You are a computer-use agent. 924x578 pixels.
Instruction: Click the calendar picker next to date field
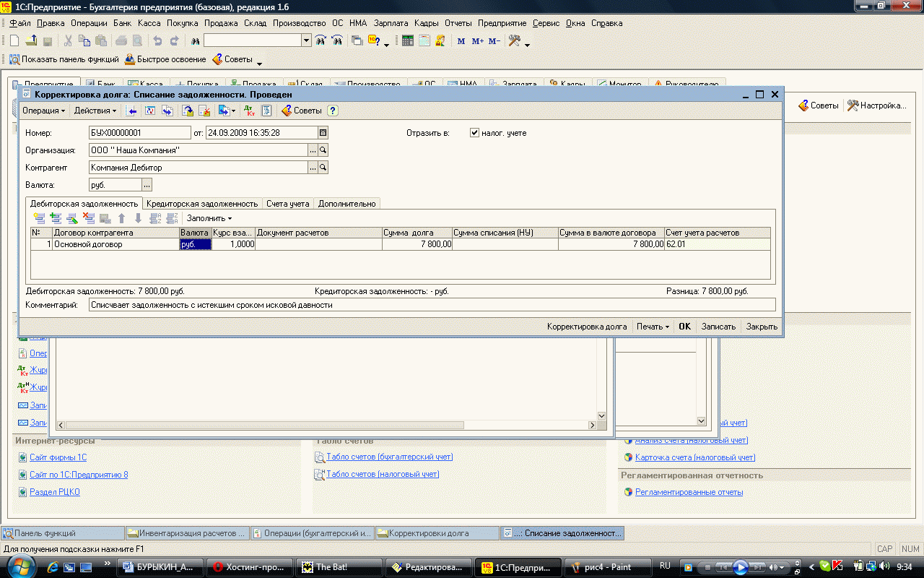(x=323, y=133)
